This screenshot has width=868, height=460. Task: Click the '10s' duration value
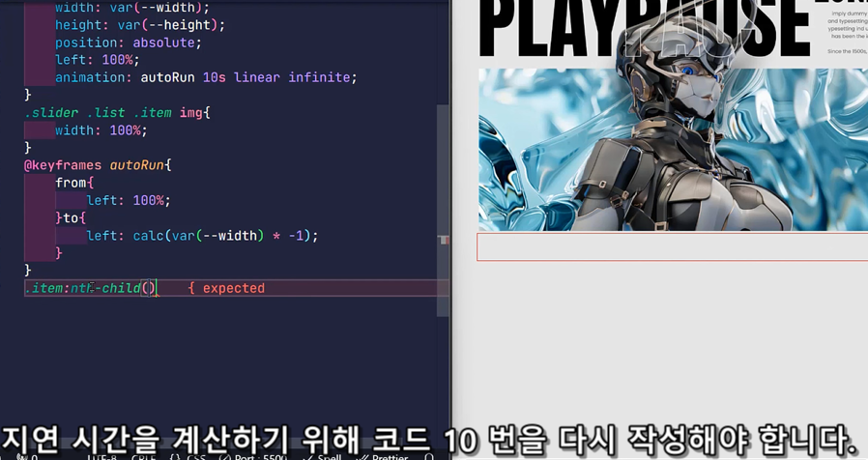(214, 77)
